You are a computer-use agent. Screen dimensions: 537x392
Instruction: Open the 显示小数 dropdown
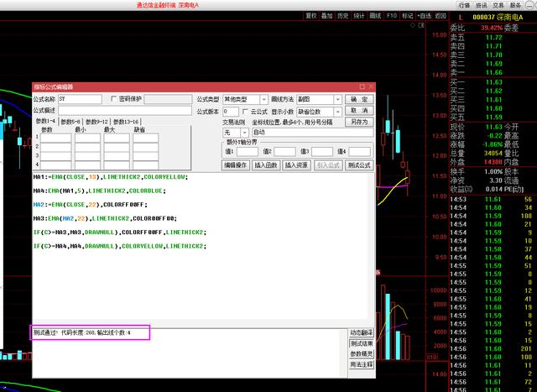[338, 112]
